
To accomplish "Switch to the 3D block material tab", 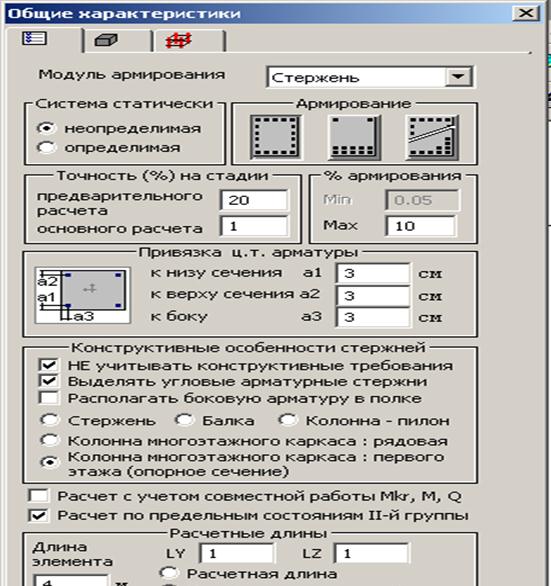I will [106, 40].
